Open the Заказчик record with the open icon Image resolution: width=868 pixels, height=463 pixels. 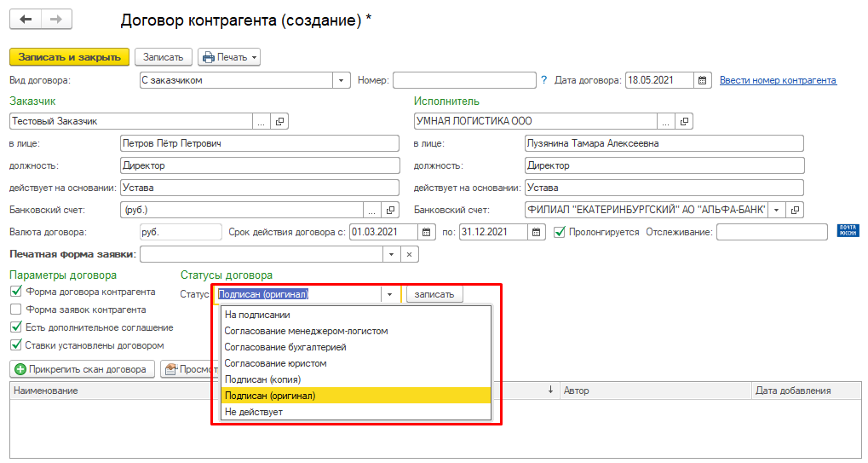click(279, 121)
